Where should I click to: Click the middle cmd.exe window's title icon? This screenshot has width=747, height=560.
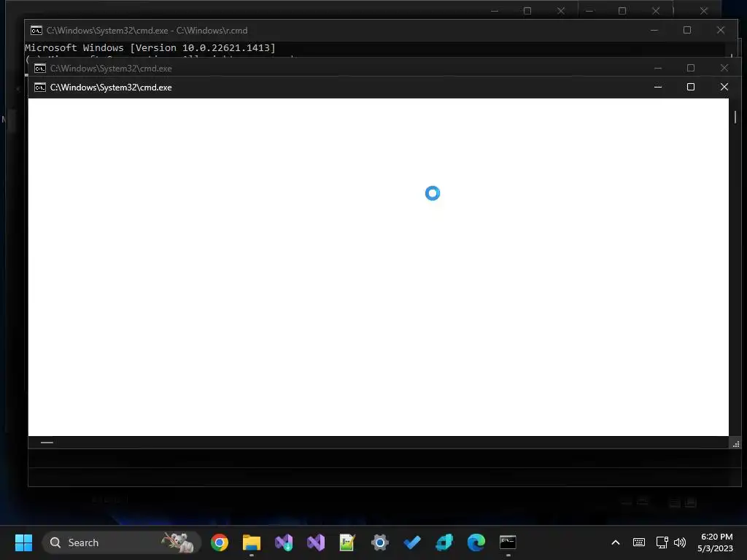40,69
